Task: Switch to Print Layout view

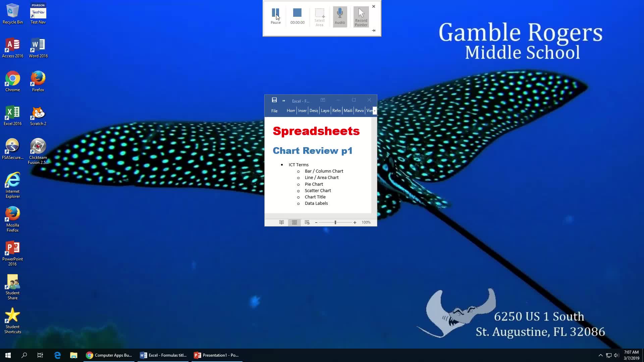Action: pyautogui.click(x=294, y=223)
